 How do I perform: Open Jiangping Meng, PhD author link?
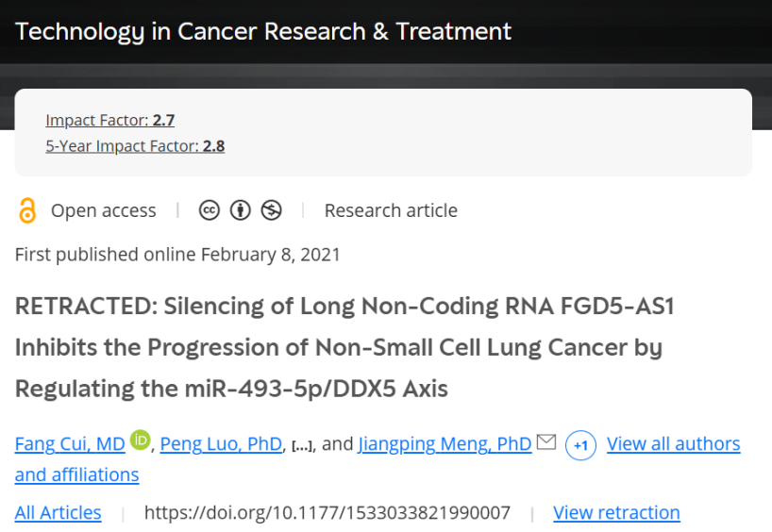445,444
